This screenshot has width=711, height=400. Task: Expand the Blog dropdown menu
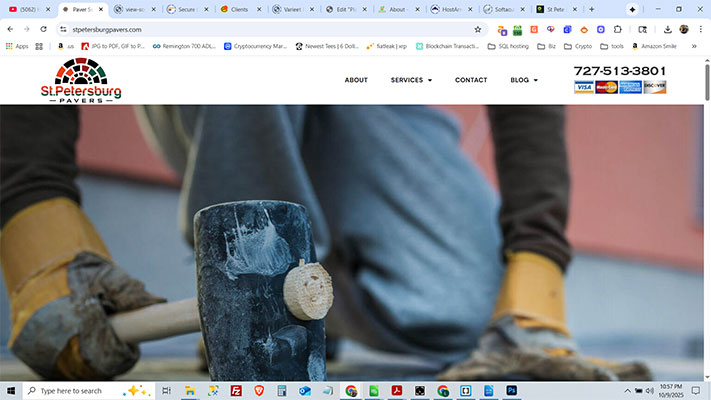(523, 80)
